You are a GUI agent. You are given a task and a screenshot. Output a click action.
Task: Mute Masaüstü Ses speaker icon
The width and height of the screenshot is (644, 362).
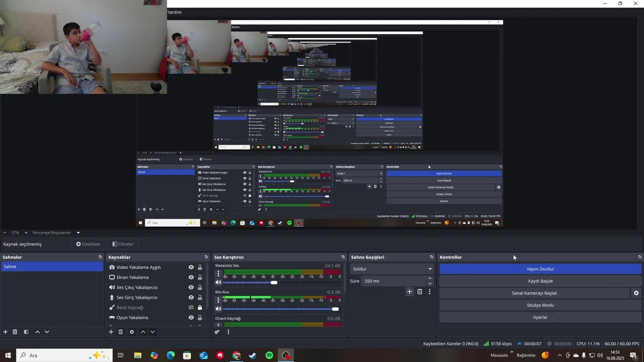(218, 283)
